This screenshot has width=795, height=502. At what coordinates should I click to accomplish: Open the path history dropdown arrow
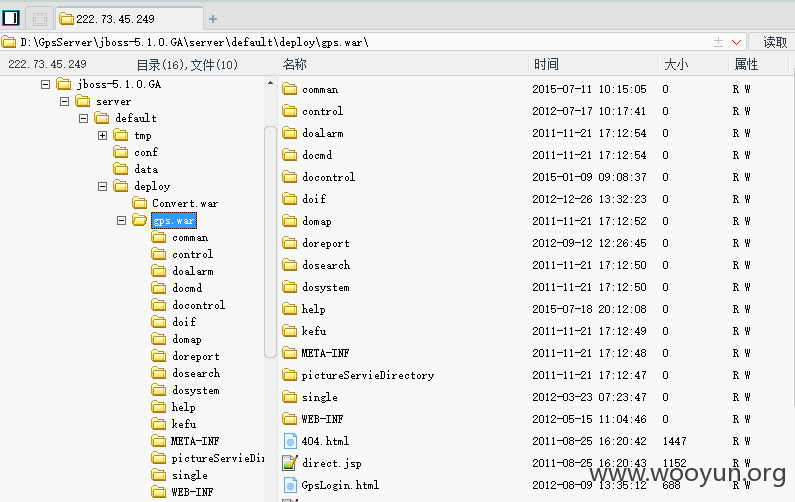[737, 42]
